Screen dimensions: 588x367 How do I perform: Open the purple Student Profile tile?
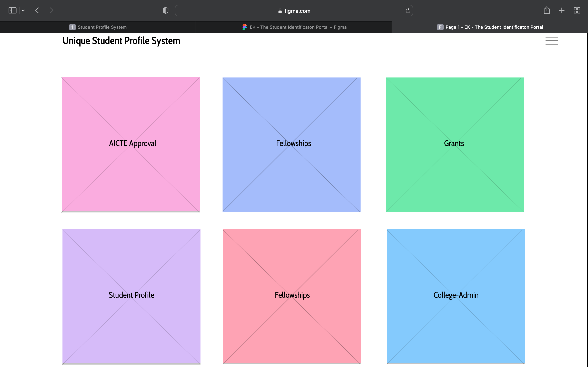pos(131,296)
